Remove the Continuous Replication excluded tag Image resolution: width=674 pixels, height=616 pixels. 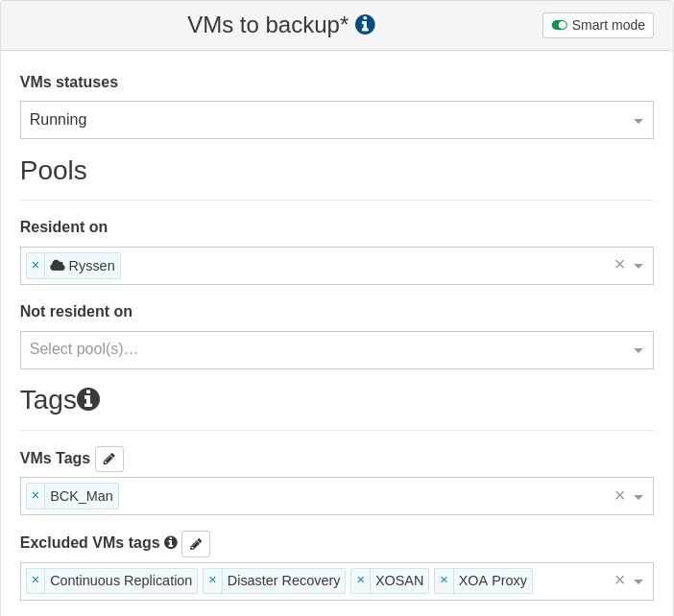tap(36, 580)
